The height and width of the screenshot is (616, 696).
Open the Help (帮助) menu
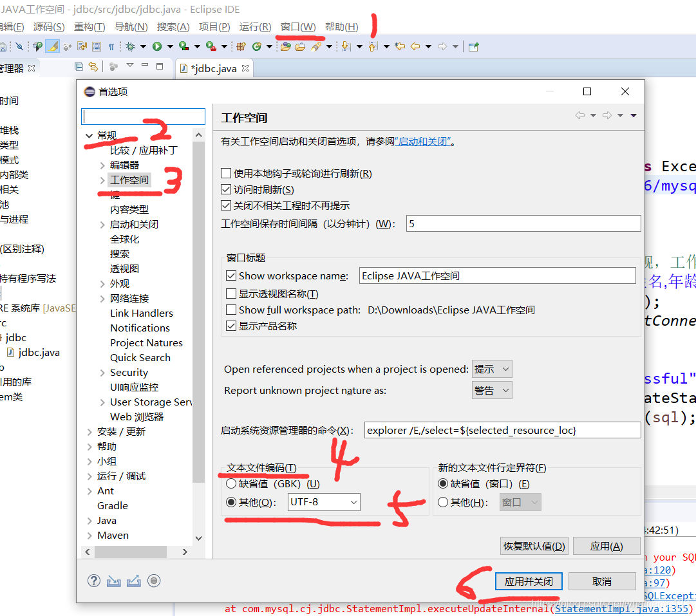tap(341, 26)
